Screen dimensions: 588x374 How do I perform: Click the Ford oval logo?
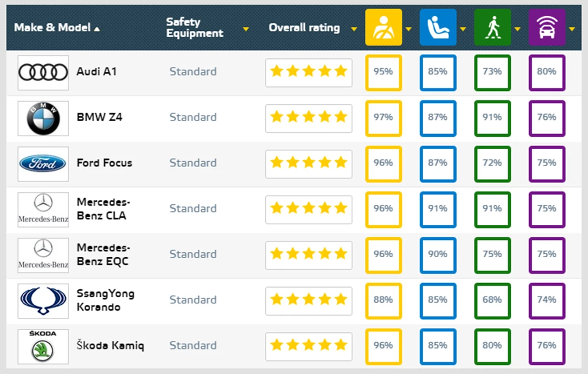tap(43, 163)
